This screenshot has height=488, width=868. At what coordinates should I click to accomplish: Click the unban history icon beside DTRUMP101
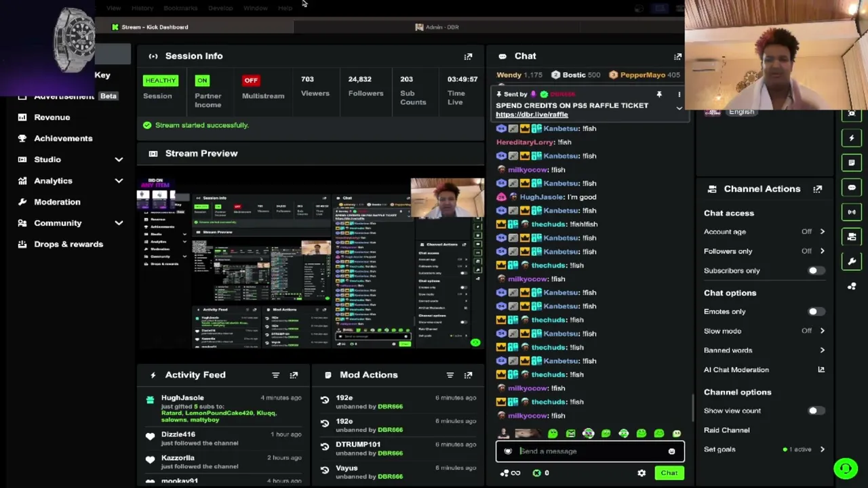pos(325,447)
